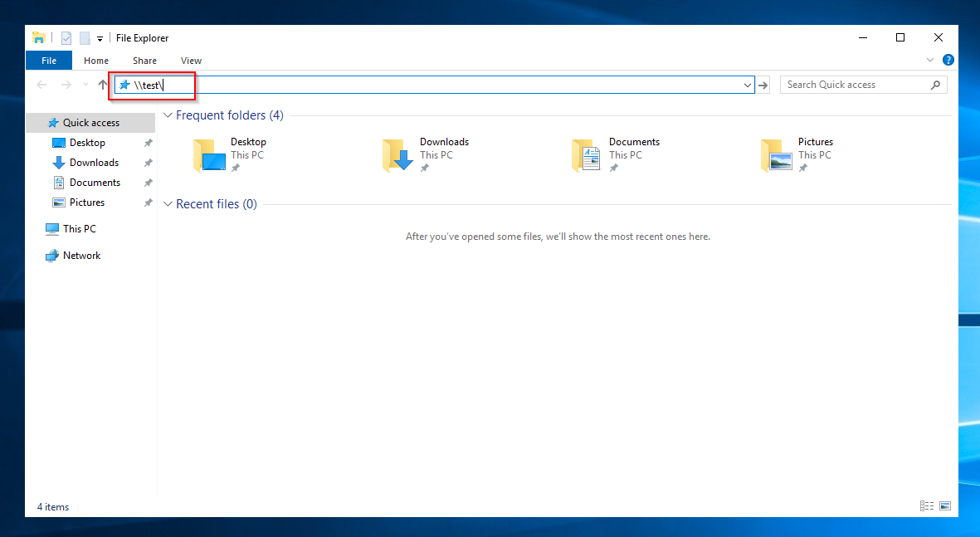Click the search magnifier icon
This screenshot has width=980, height=537.
[936, 85]
